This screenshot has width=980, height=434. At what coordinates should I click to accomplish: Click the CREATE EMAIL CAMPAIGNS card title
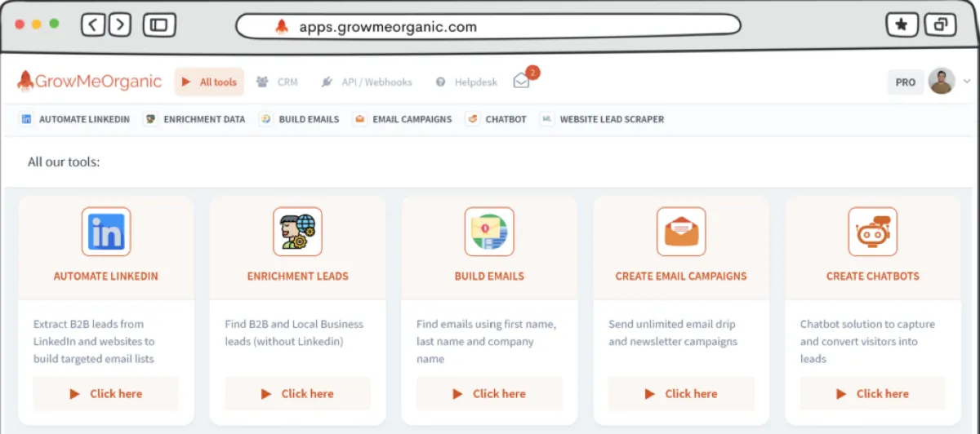pos(681,277)
